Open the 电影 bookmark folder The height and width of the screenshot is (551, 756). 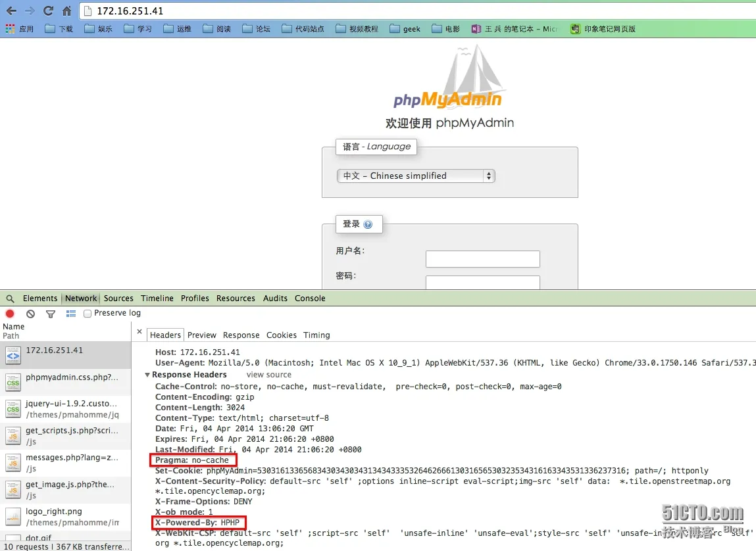click(446, 29)
